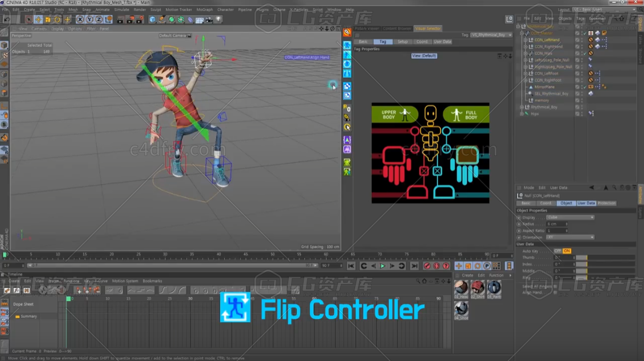Image resolution: width=644 pixels, height=361 pixels.
Task: Expand the Hips tree node
Action: click(x=522, y=114)
